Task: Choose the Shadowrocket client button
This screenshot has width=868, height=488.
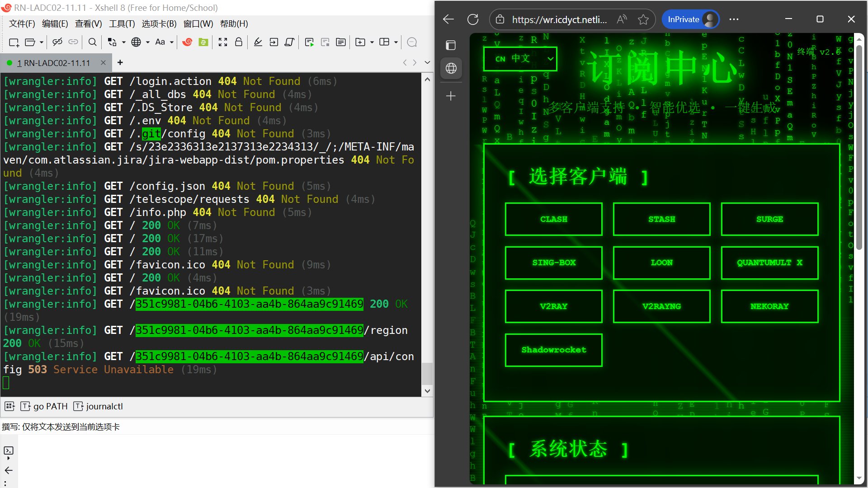Action: pos(553,350)
